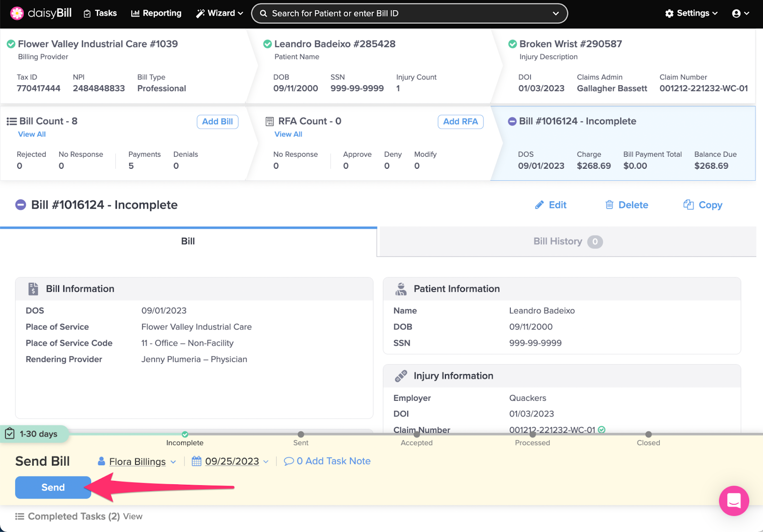This screenshot has height=532, width=763.
Task: Expand the Settings dropdown
Action: [691, 13]
